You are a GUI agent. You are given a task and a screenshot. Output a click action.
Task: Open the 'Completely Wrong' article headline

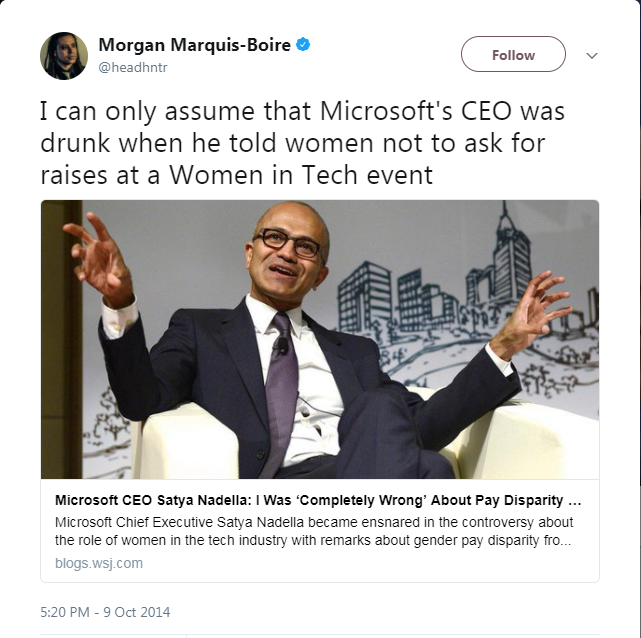point(317,500)
